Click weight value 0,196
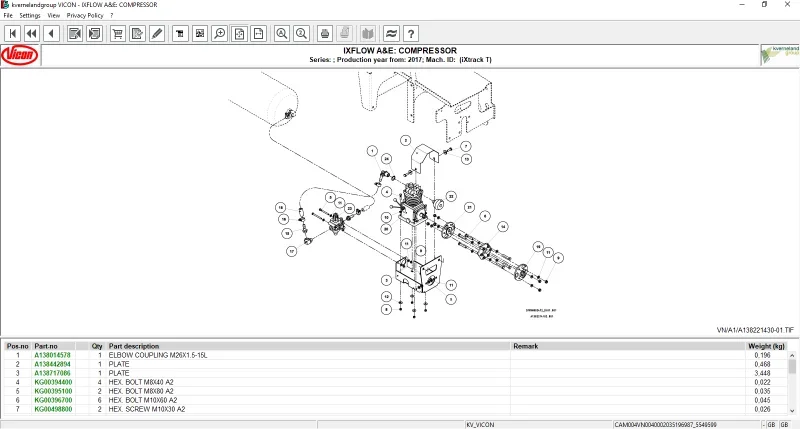This screenshot has height=429, width=800. click(x=762, y=355)
